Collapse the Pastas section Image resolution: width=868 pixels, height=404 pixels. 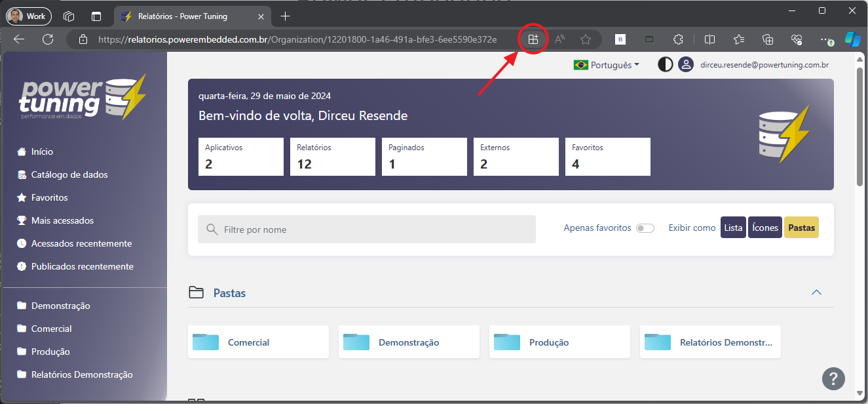(816, 293)
